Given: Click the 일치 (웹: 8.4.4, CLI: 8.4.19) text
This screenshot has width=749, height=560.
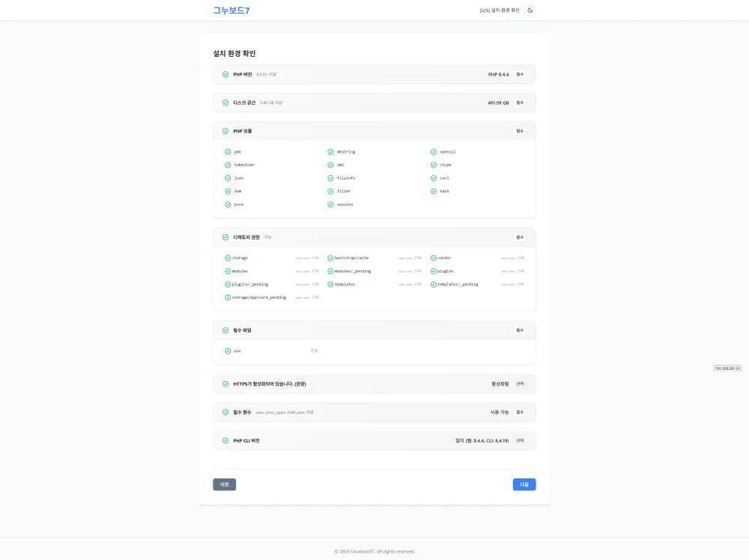Looking at the screenshot, I should [482, 441].
